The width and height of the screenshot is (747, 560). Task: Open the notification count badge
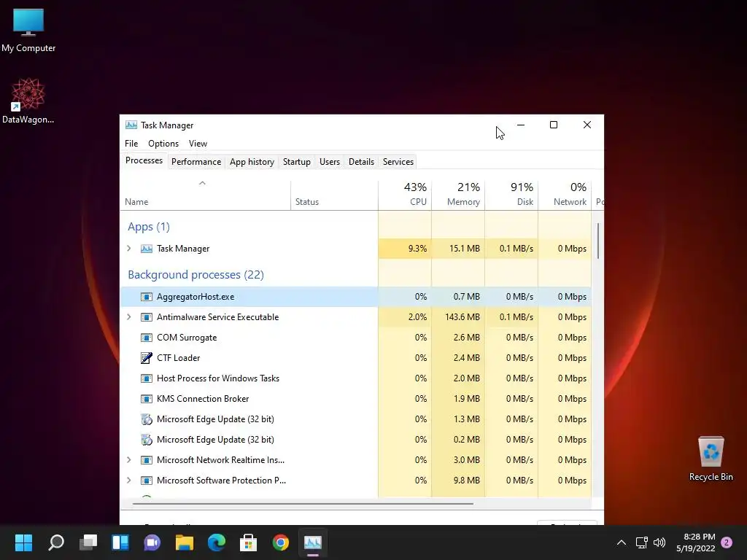point(727,542)
